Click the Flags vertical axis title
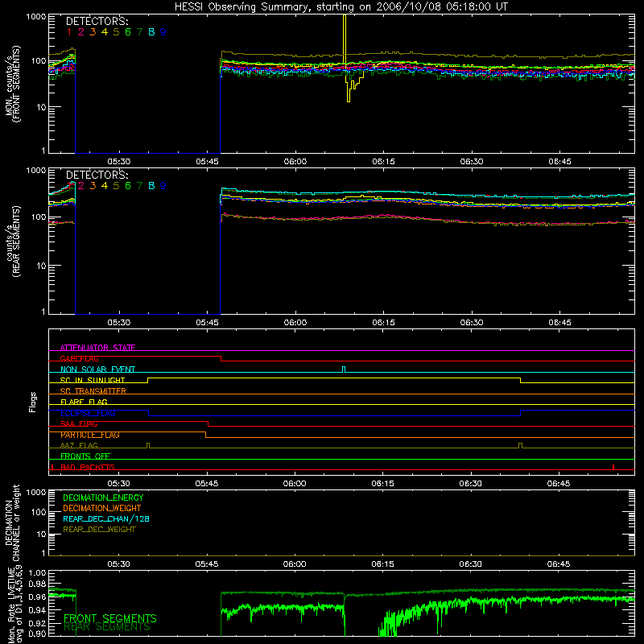The width and height of the screenshot is (644, 644). pos(33,402)
